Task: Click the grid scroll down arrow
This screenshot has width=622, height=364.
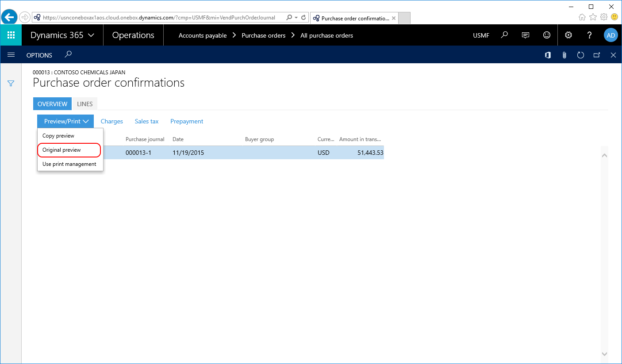Action: point(604,354)
